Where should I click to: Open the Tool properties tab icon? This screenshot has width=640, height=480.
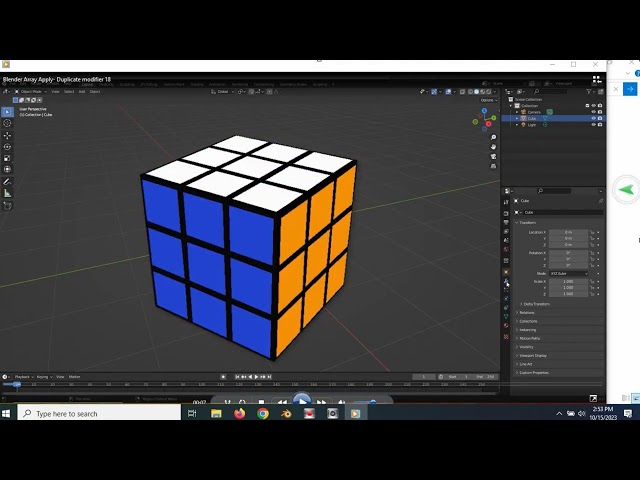[506, 202]
